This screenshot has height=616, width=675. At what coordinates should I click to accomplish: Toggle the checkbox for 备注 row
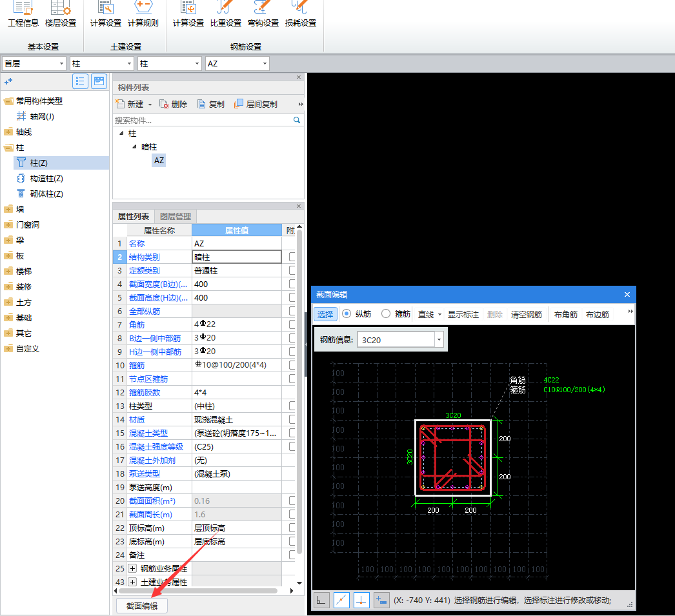click(292, 555)
